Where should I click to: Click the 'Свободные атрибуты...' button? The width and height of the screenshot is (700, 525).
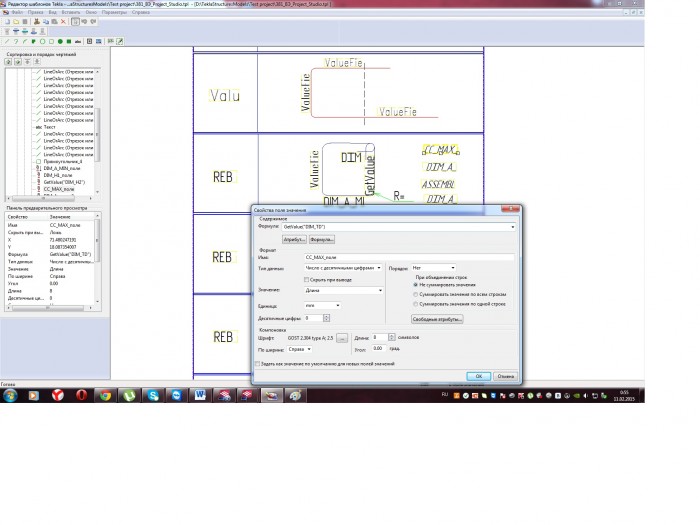coord(437,319)
